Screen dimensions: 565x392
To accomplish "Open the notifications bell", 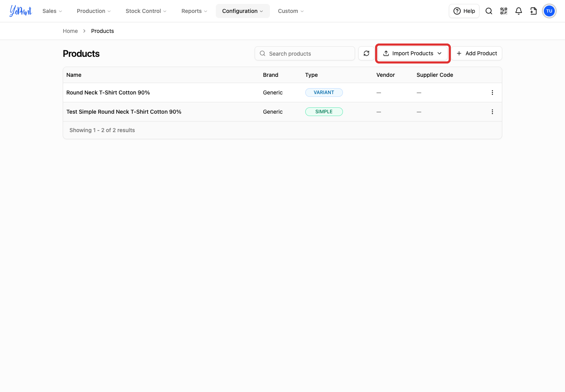I will (519, 11).
